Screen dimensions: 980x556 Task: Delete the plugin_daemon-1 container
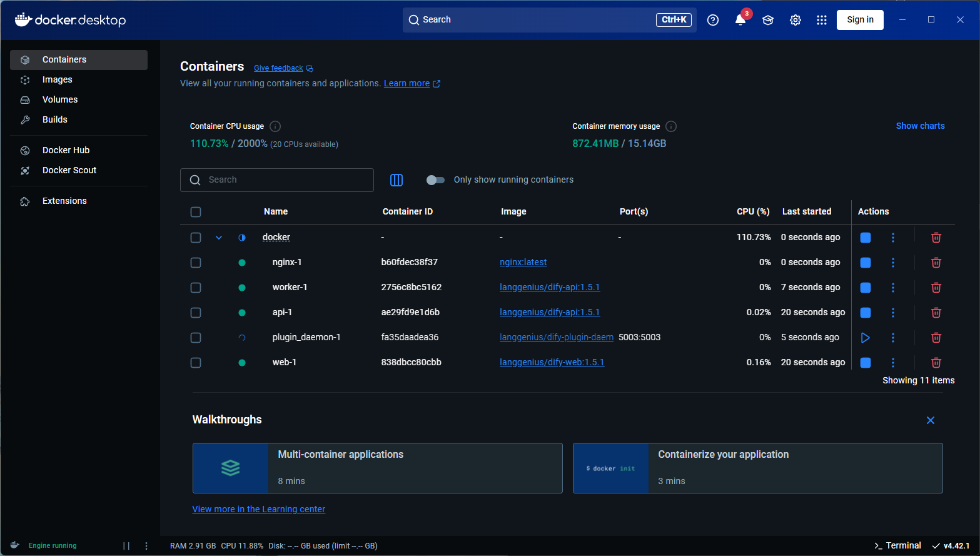[936, 338]
